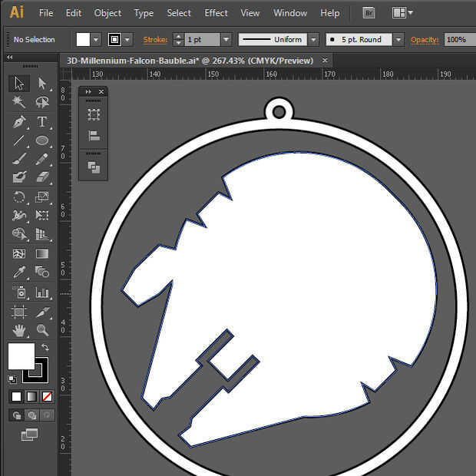Select the Pencil tool

42,159
